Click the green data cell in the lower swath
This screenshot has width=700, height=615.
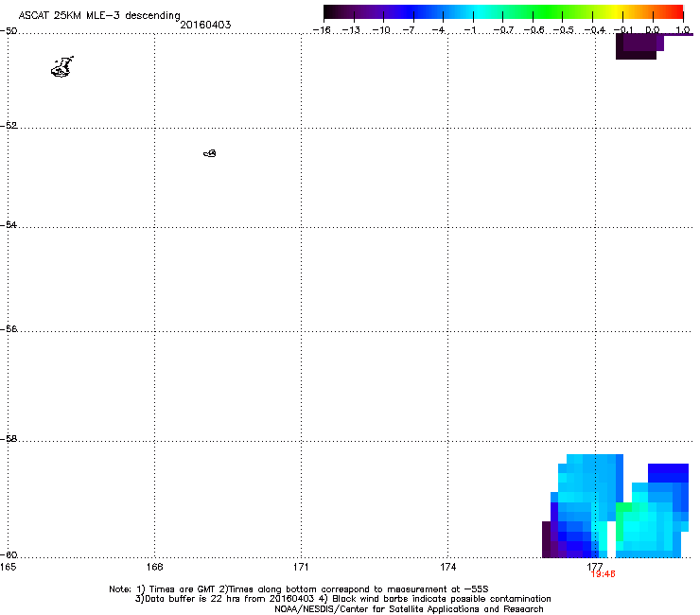pos(623,507)
